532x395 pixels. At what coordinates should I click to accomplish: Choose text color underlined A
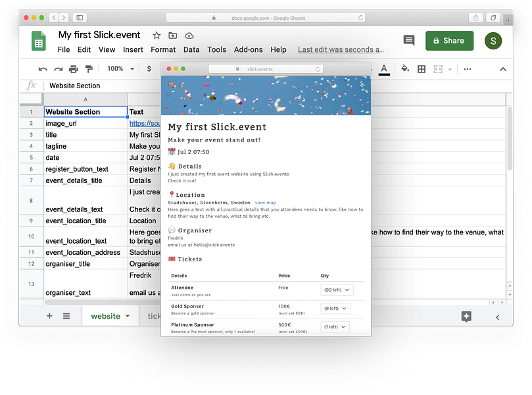[384, 70]
